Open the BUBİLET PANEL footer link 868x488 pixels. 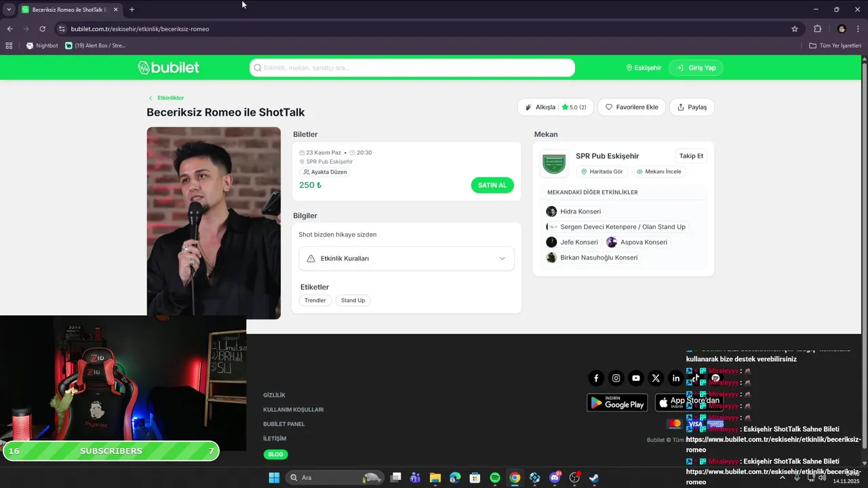click(284, 424)
